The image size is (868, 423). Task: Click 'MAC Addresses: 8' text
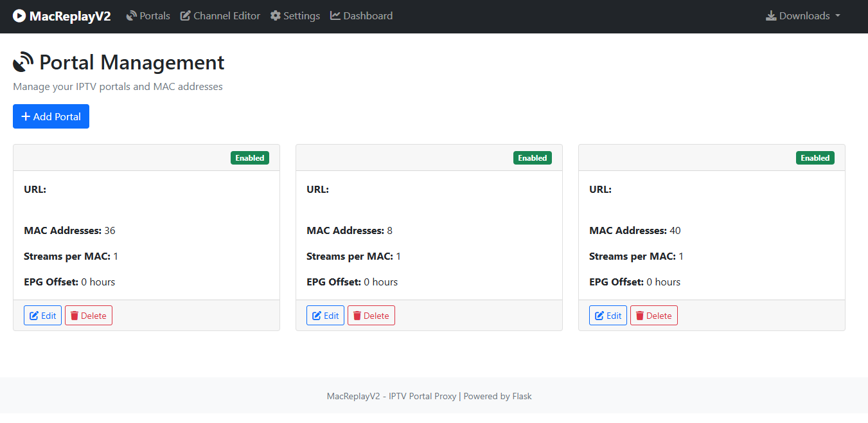350,230
